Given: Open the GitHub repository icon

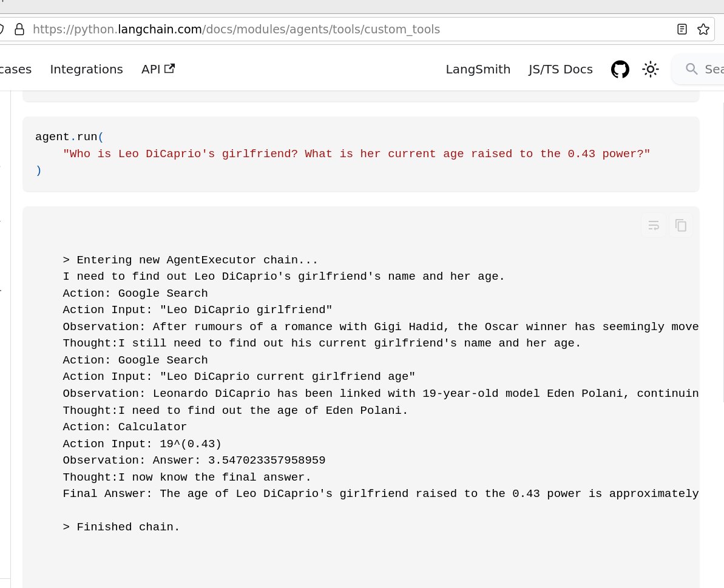Looking at the screenshot, I should (x=620, y=69).
